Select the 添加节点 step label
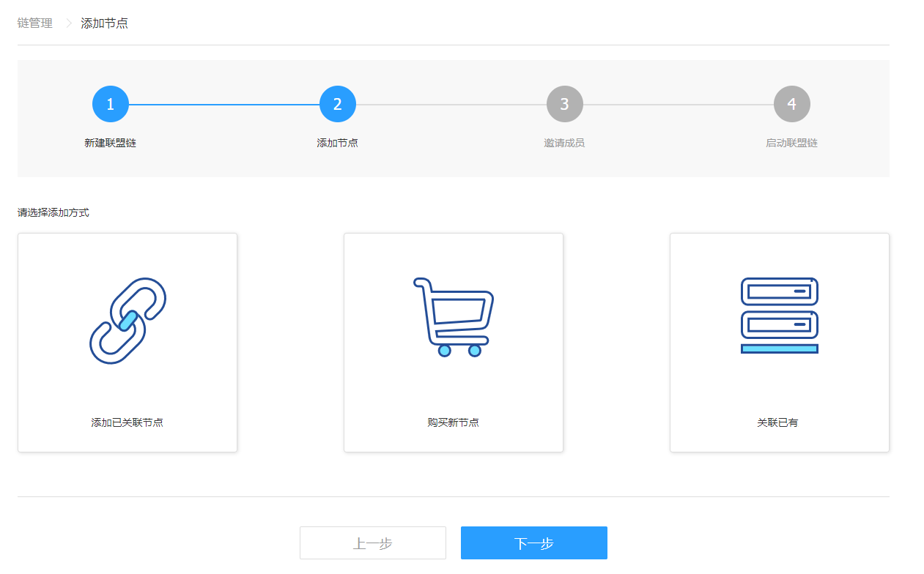 [337, 143]
